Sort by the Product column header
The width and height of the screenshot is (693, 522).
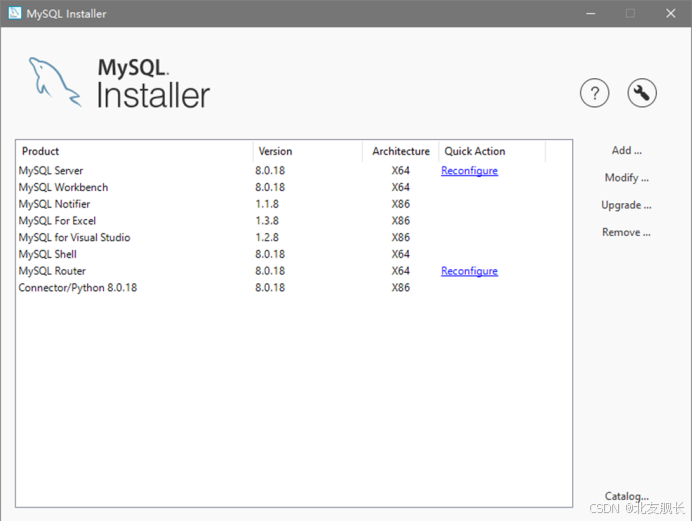[x=135, y=151]
